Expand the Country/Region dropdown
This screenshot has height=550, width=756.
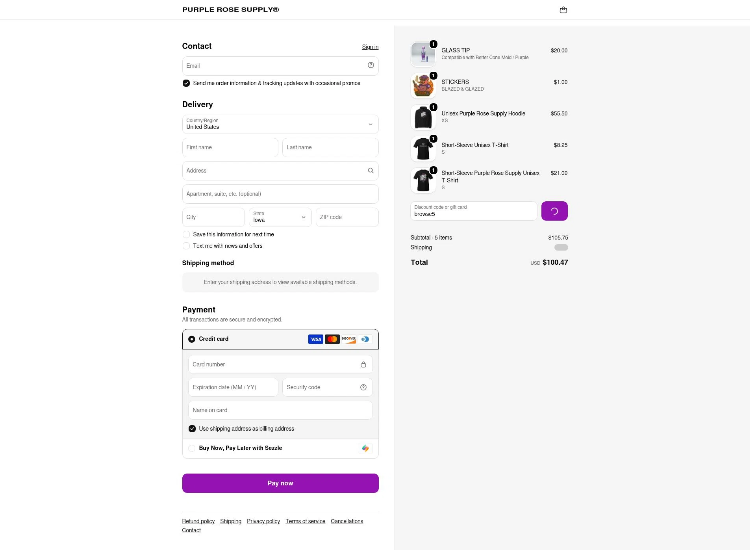click(280, 124)
